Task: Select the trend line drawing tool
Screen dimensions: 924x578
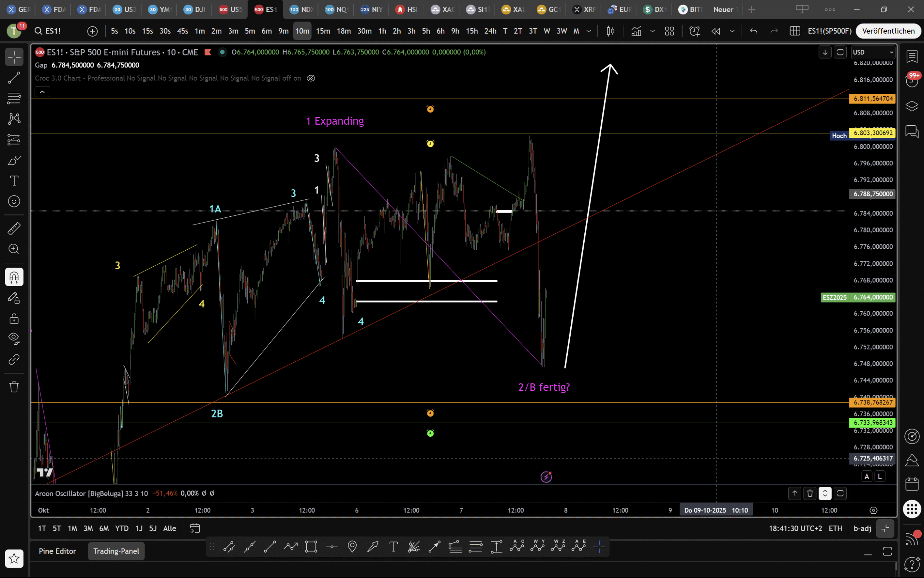Action: point(14,78)
